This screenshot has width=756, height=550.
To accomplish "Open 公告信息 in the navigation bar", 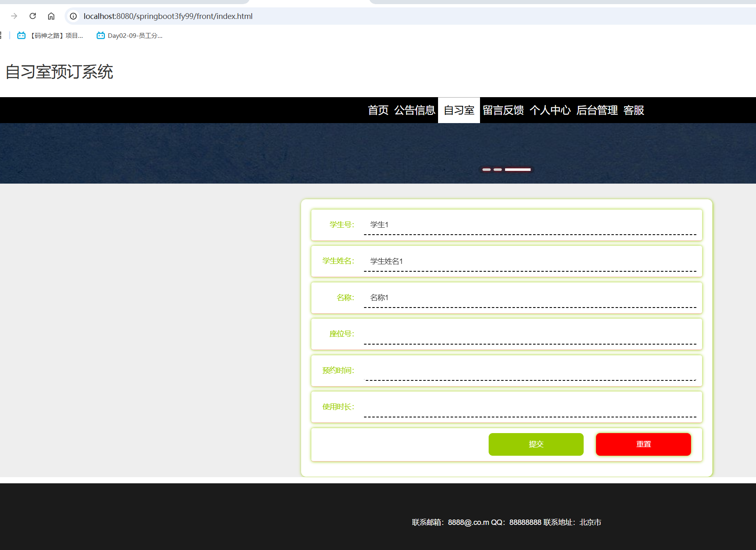I will point(415,110).
